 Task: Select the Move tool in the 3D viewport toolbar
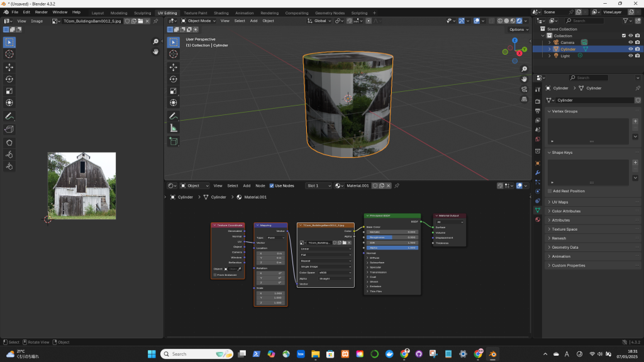[x=174, y=67]
